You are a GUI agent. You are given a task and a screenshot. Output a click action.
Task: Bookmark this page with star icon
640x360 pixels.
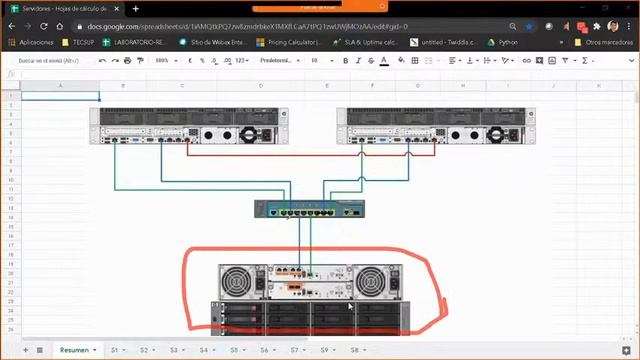tap(529, 27)
